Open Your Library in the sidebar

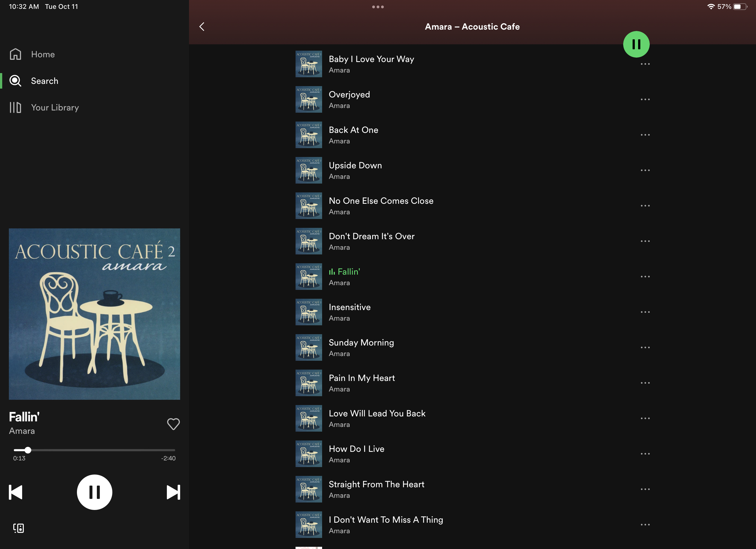[44, 107]
